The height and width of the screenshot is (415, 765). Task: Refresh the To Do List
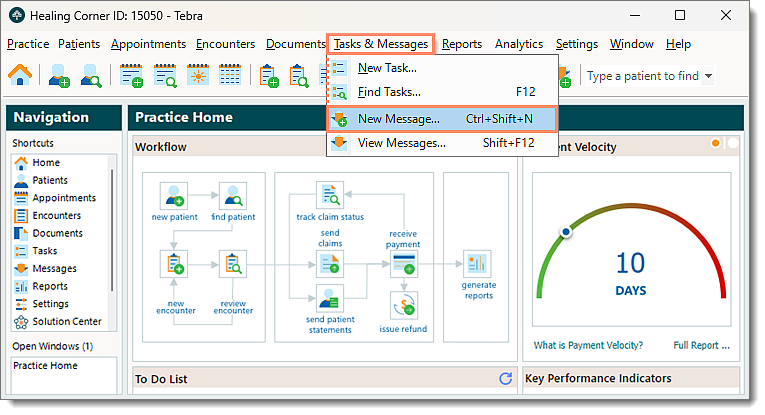pos(506,378)
